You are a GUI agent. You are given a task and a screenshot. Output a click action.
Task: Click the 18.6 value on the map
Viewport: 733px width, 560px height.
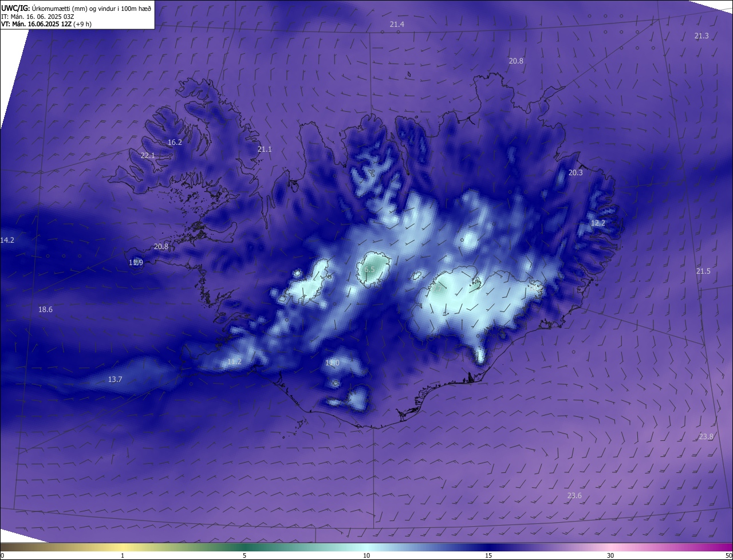click(x=45, y=309)
